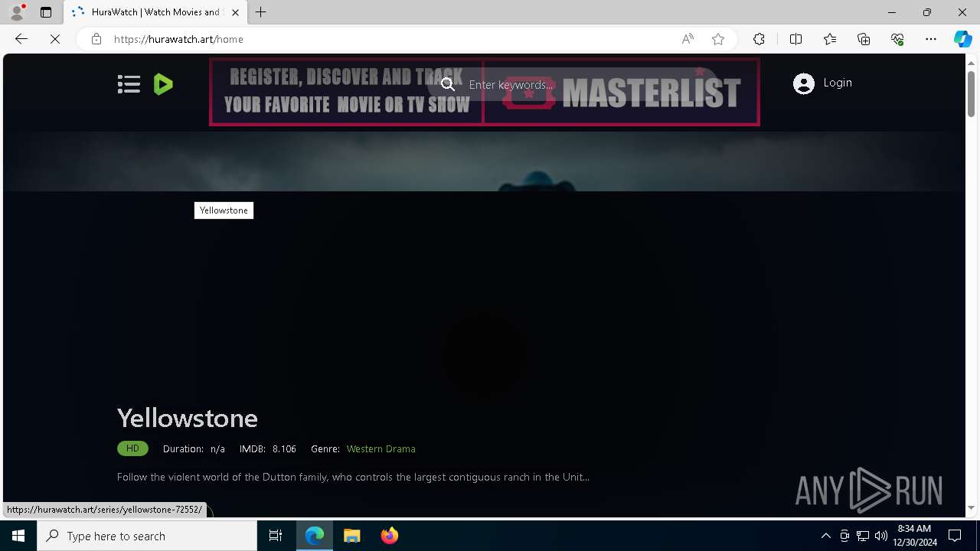Image resolution: width=980 pixels, height=551 pixels.
Task: Click the Duration n/a text
Action: [194, 449]
